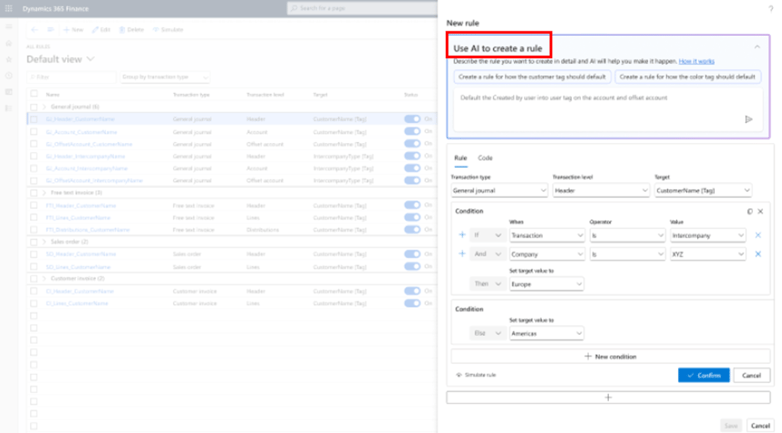The width and height of the screenshot is (782, 433).
Task: Click the New toolbar button
Action: pos(73,30)
